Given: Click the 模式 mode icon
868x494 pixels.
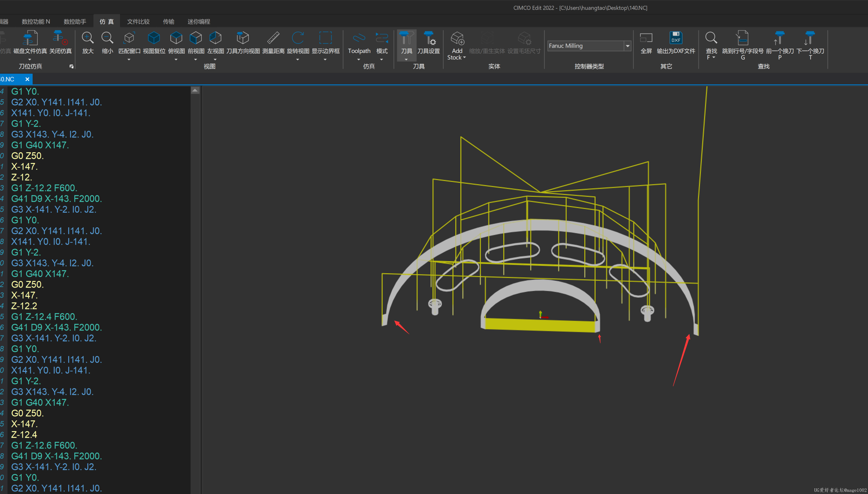Looking at the screenshot, I should point(382,38).
